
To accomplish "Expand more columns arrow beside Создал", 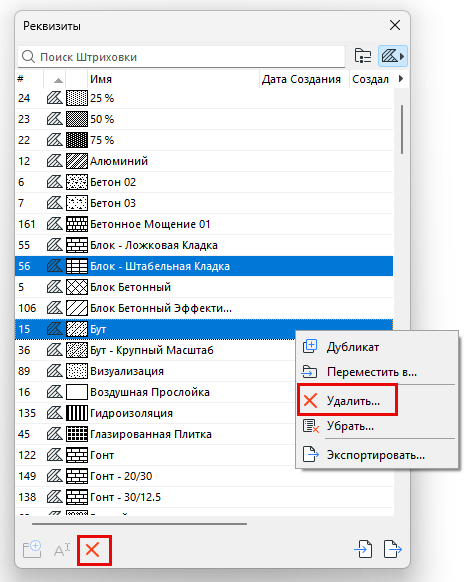I will [x=401, y=79].
